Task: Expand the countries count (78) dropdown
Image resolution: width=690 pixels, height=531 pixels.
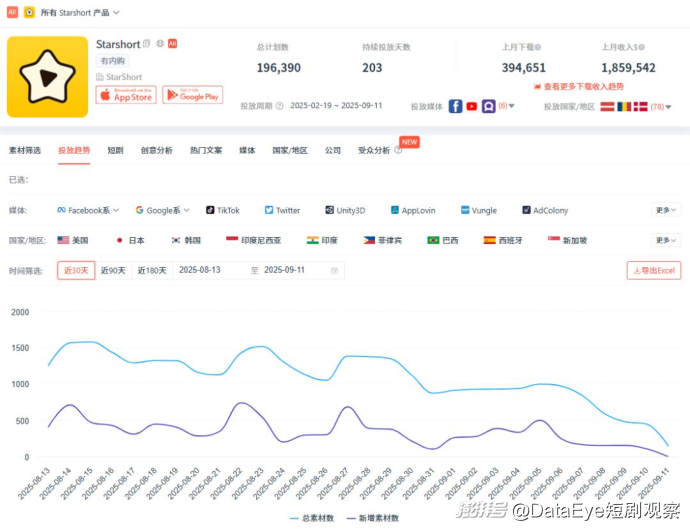Action: tap(661, 107)
